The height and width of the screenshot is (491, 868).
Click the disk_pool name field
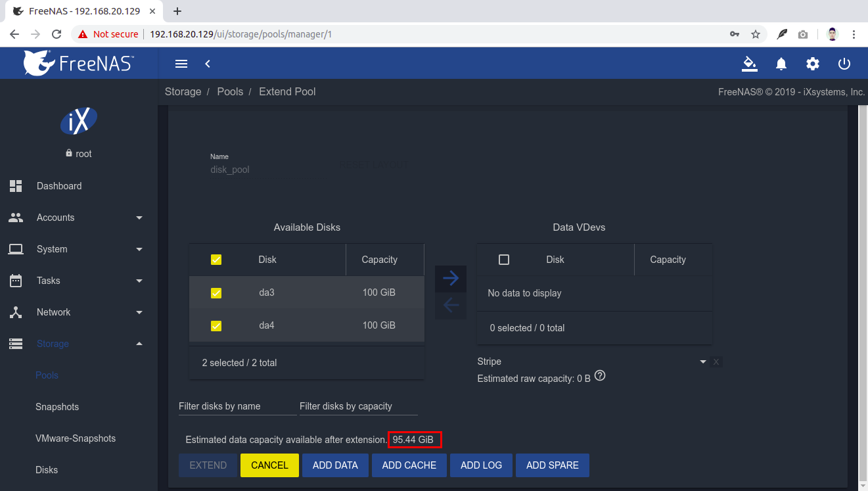tap(230, 170)
